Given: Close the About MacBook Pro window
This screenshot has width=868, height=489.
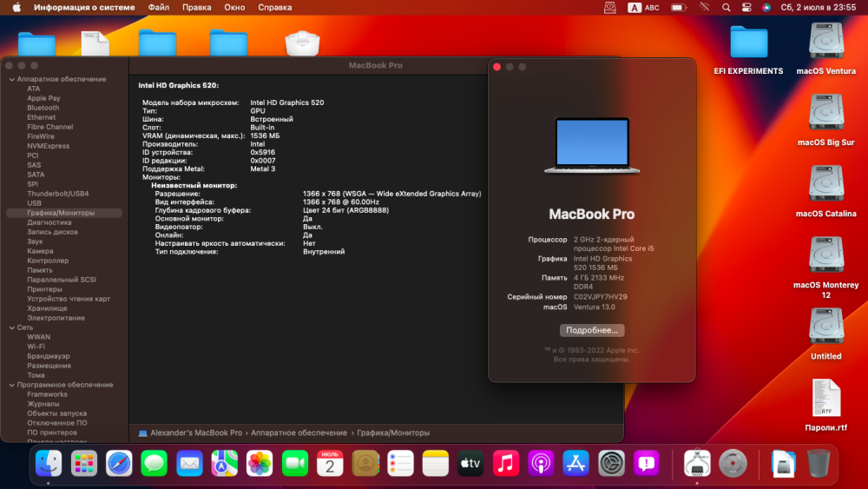Looking at the screenshot, I should (497, 67).
